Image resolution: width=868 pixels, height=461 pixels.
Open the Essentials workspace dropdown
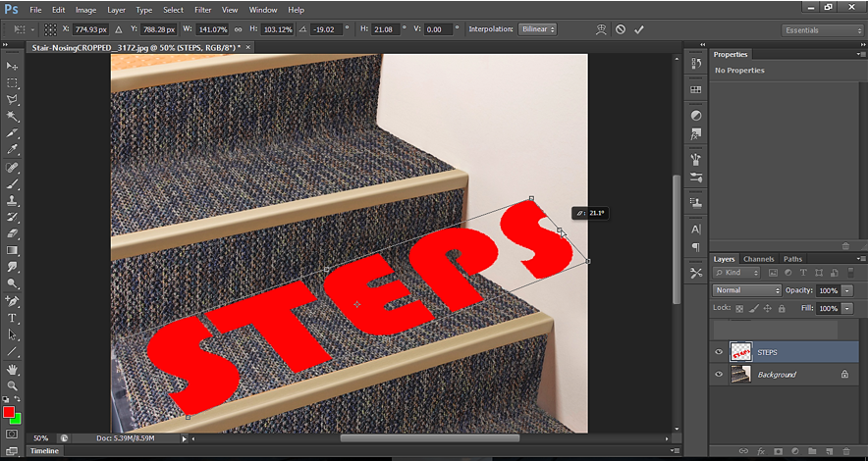pos(822,30)
